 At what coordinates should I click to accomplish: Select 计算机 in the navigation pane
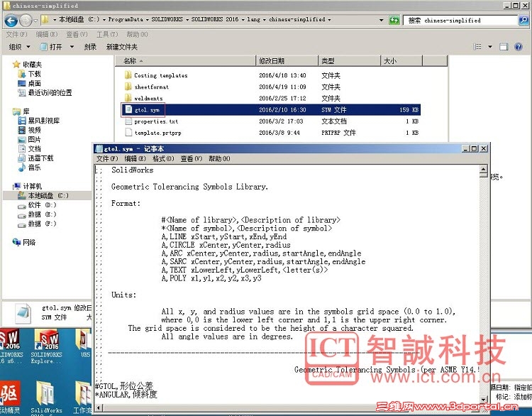pyautogui.click(x=27, y=186)
